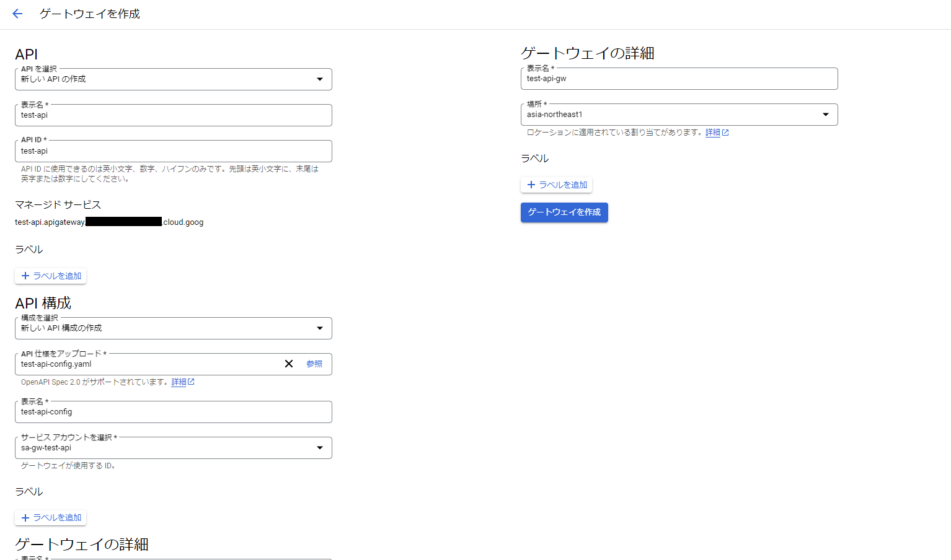This screenshot has width=951, height=560.
Task: Click the API ID input field
Action: [x=174, y=151]
